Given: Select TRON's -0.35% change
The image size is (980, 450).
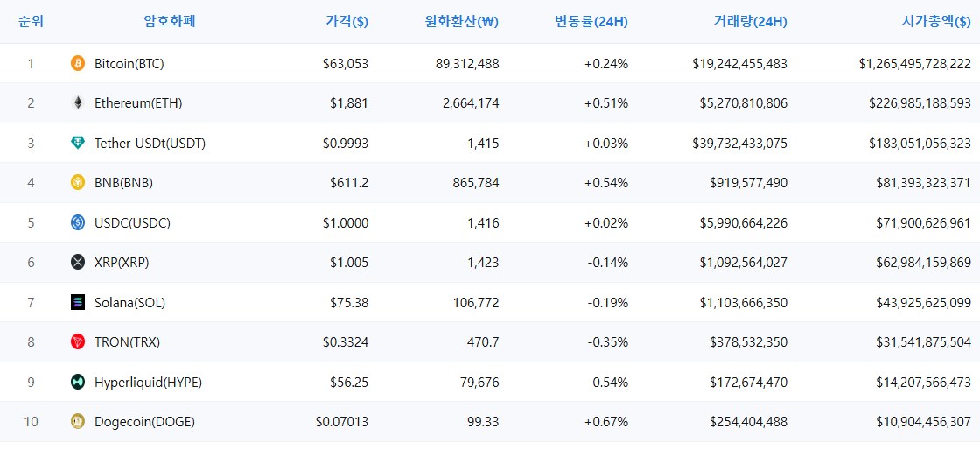Looking at the screenshot, I should (x=608, y=341).
